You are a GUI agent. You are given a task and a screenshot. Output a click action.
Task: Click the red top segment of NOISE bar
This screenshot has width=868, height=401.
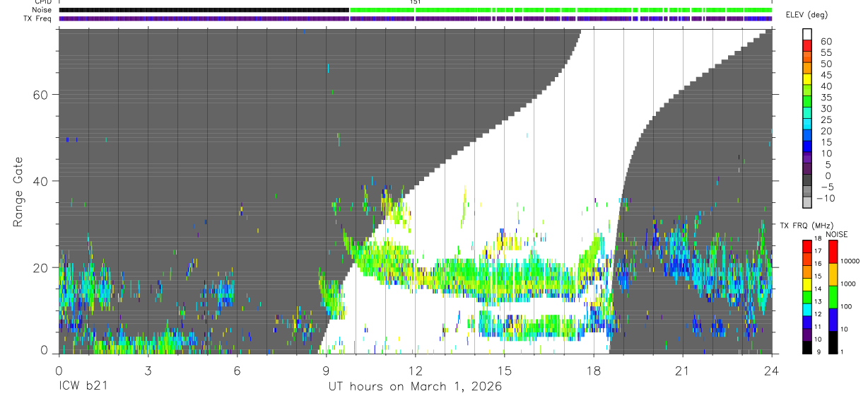(x=833, y=252)
